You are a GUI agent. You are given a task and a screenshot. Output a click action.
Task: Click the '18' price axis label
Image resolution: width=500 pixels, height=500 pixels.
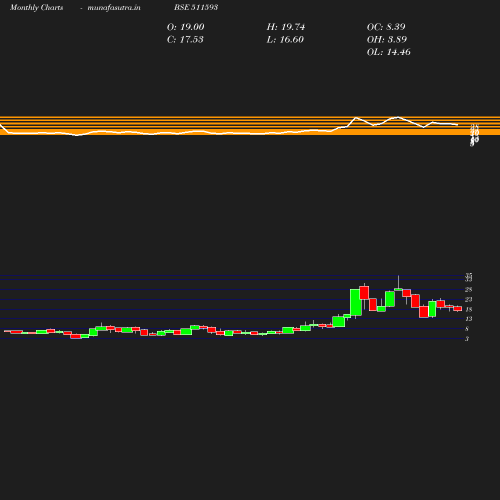[x=468, y=309]
